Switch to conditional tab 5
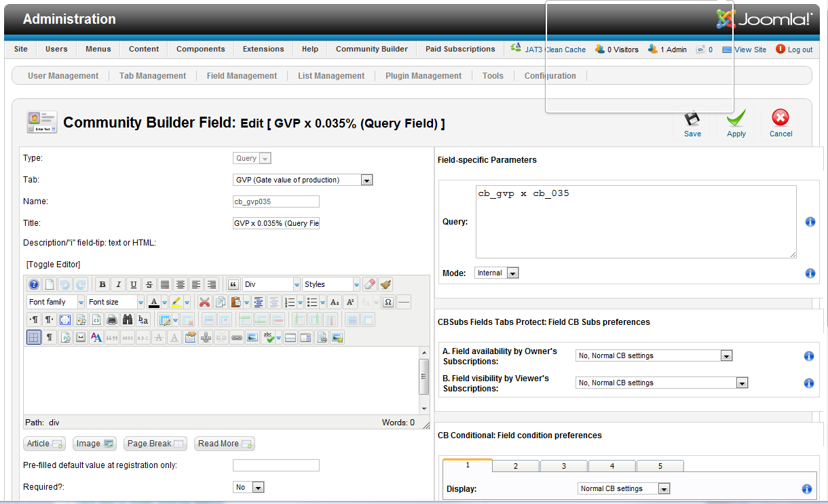 coord(660,466)
